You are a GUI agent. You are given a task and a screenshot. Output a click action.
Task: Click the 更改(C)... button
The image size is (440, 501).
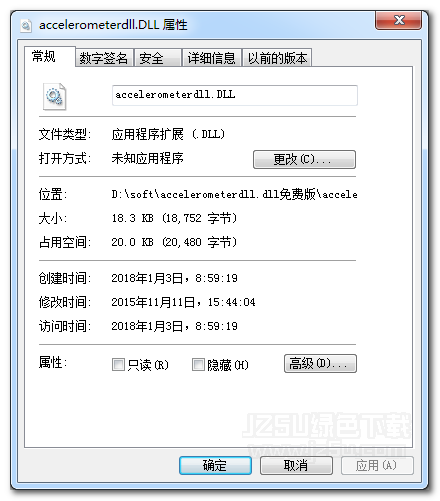click(x=304, y=159)
